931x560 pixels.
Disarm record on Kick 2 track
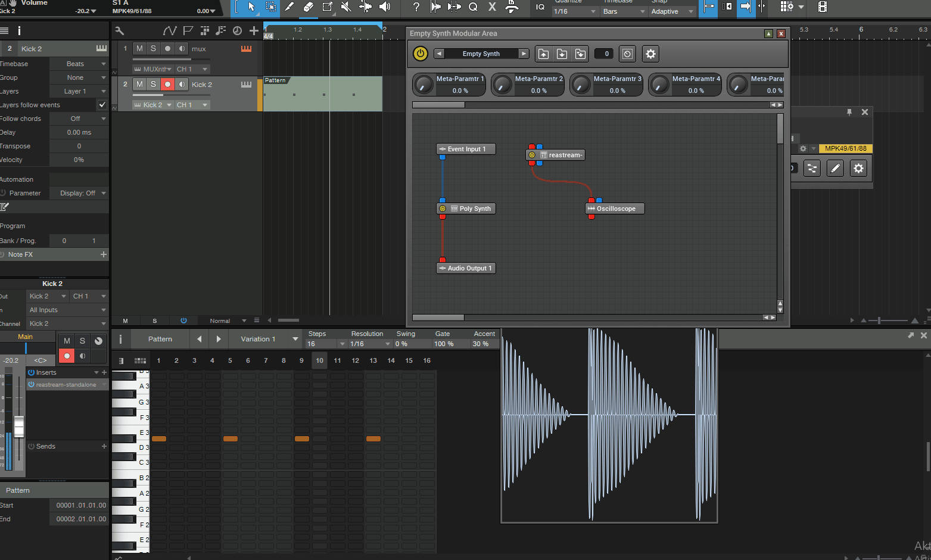click(167, 84)
